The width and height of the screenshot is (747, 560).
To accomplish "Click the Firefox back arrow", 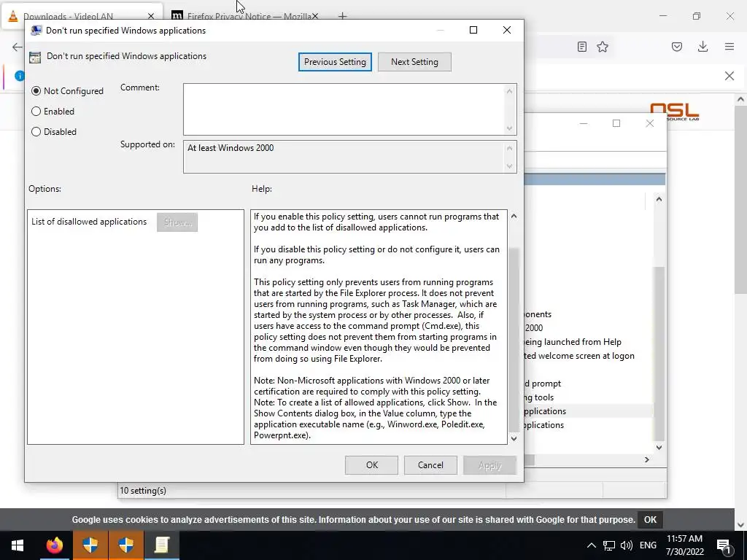I will click(x=18, y=47).
